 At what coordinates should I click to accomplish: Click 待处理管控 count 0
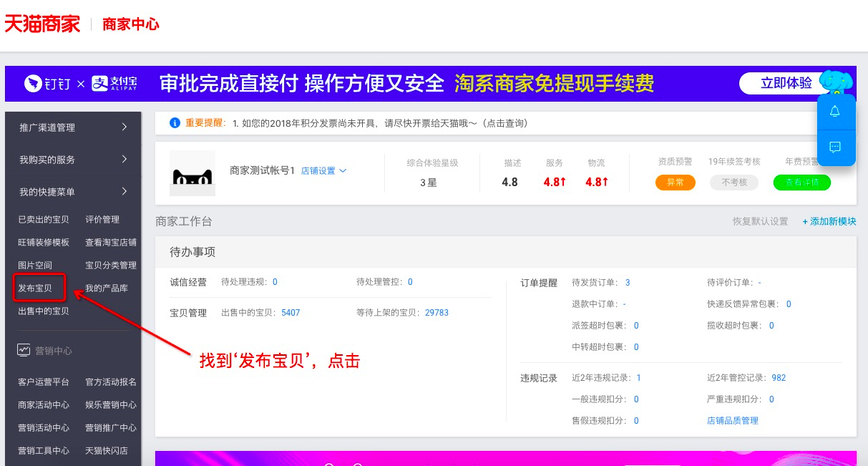click(x=410, y=282)
